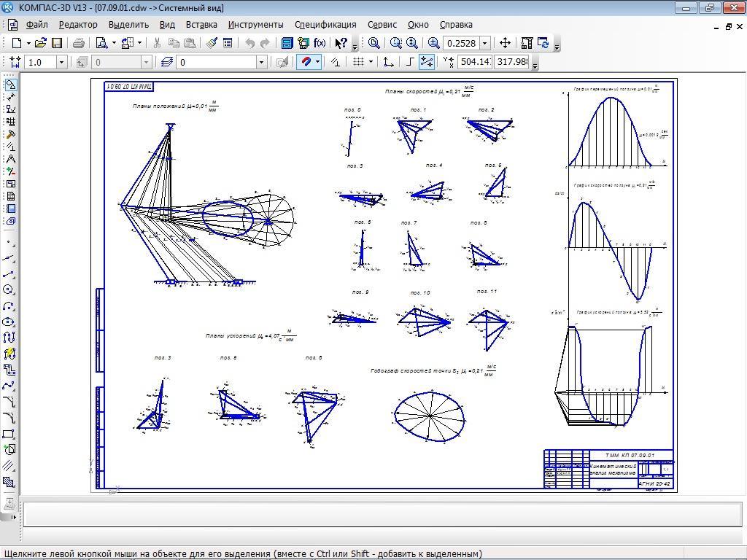Image resolution: width=747 pixels, height=560 pixels.
Task: Select the Arc tool
Action: tap(9, 306)
